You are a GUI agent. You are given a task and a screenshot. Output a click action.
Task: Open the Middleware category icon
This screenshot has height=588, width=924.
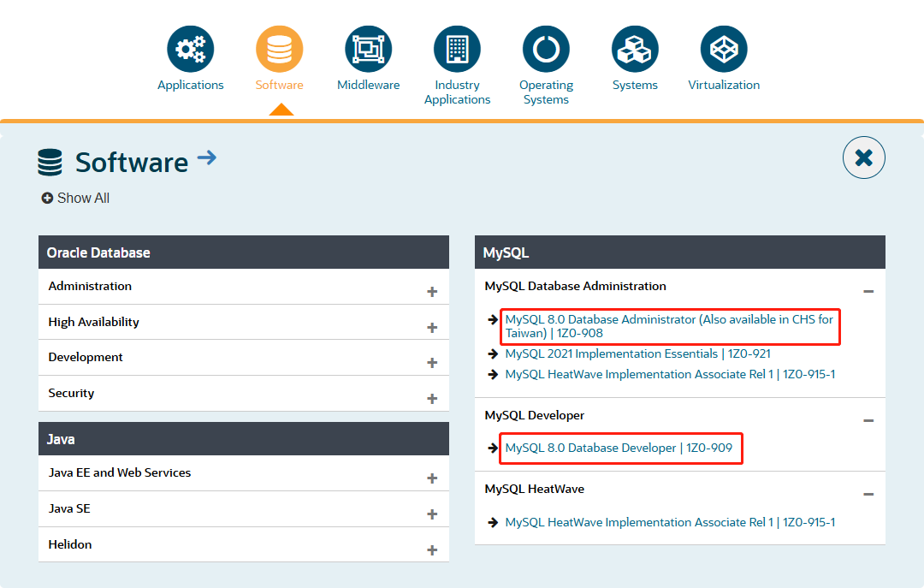[368, 49]
